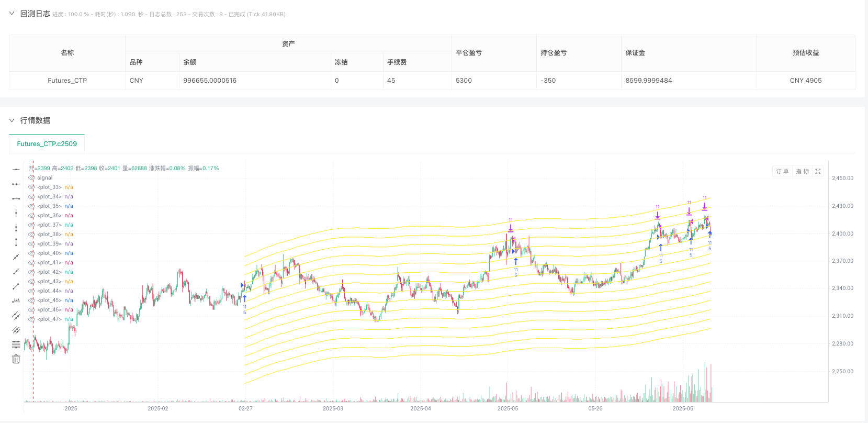Image resolution: width=868 pixels, height=423 pixels.
Task: Toggle the eye icon for plot_43
Action: click(x=31, y=282)
